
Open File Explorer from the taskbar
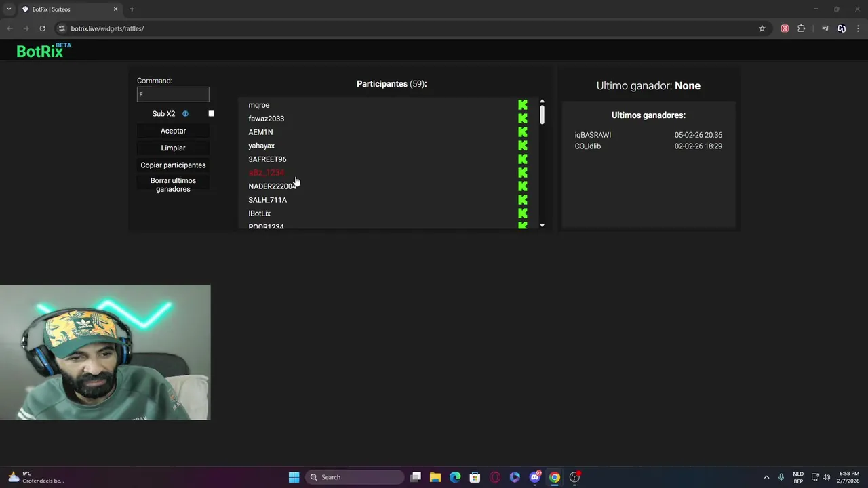(x=435, y=477)
